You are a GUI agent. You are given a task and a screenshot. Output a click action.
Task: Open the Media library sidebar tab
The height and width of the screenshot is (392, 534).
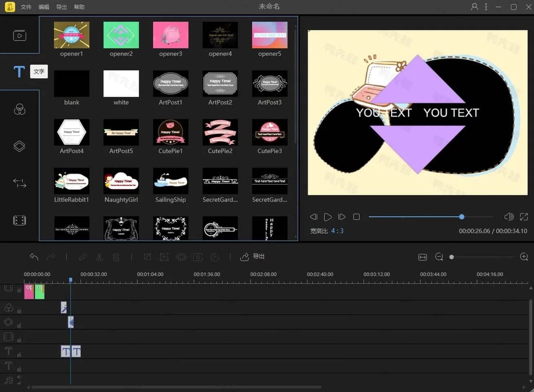click(x=20, y=36)
